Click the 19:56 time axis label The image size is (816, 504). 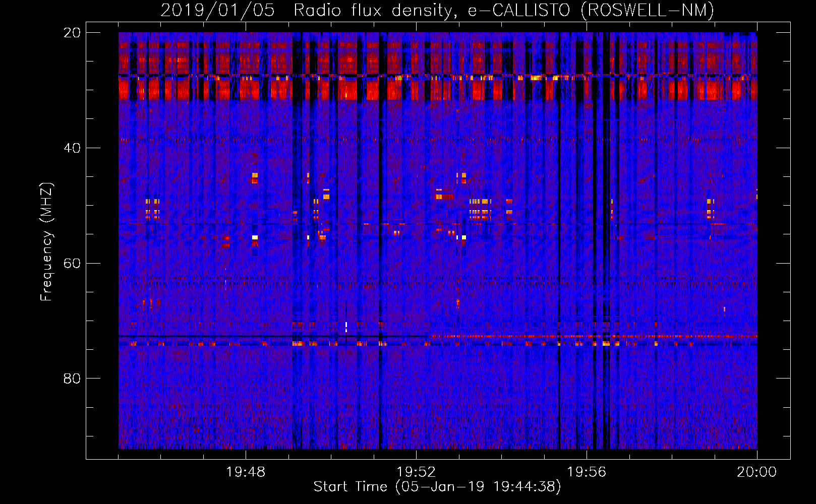[587, 472]
